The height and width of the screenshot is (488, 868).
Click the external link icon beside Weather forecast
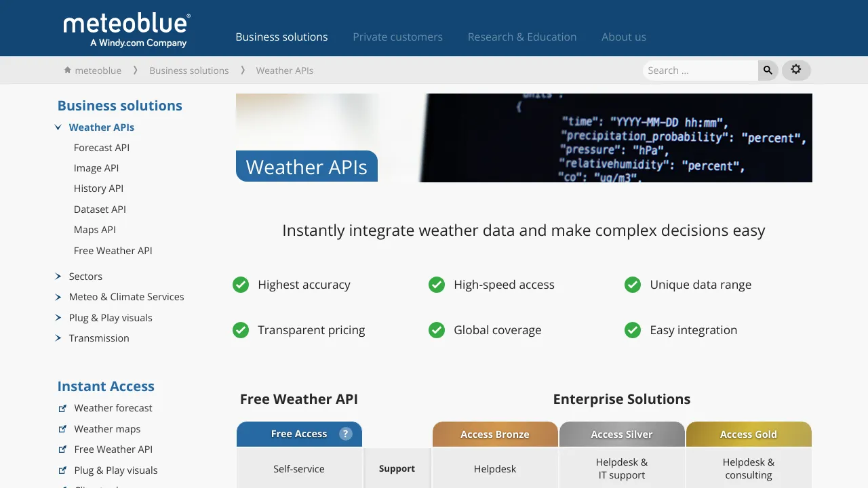coord(62,408)
